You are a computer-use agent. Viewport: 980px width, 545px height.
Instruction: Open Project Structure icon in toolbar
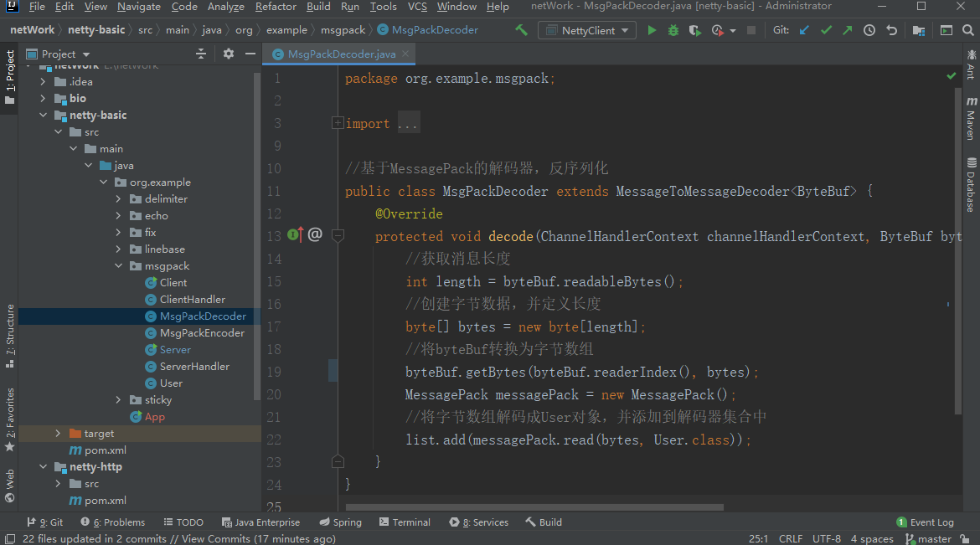[x=919, y=30]
